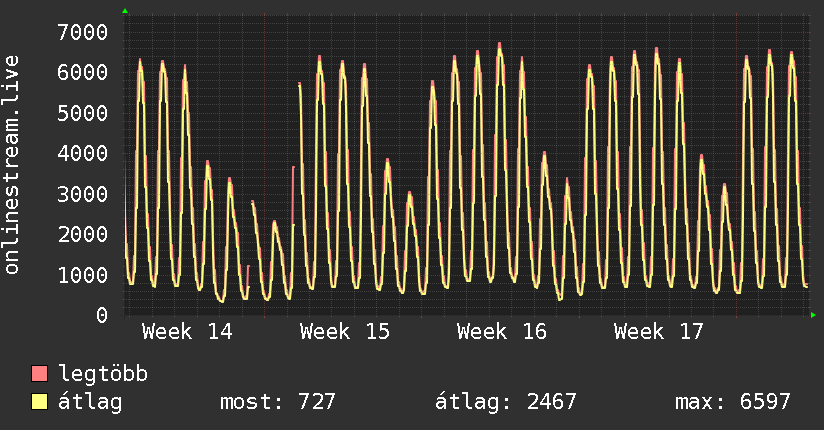Click the onlinestream.live vertical axis title
The height and width of the screenshot is (430, 824).
click(x=12, y=165)
